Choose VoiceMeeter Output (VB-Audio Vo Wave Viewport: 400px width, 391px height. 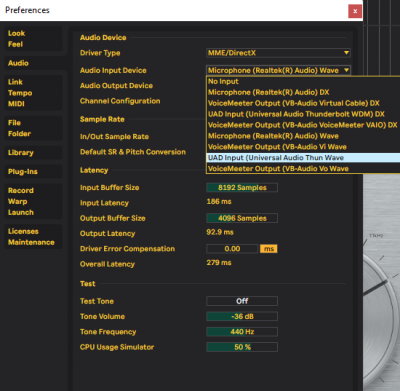tap(303, 169)
